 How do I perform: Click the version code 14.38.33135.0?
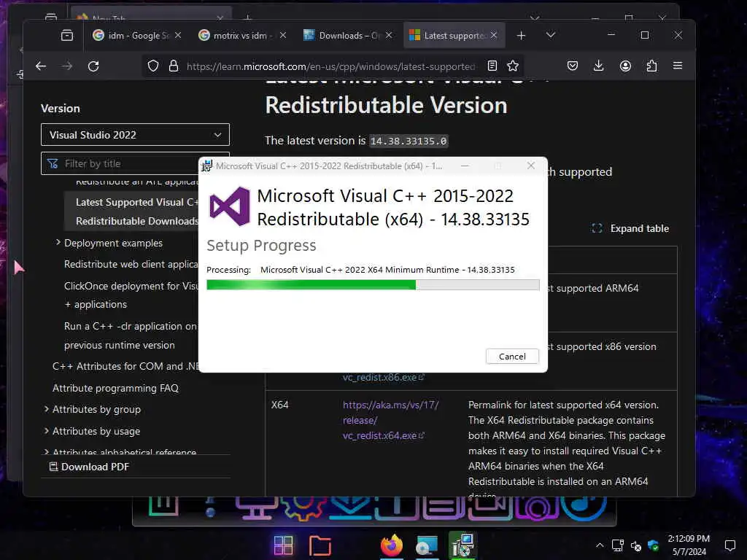(409, 141)
